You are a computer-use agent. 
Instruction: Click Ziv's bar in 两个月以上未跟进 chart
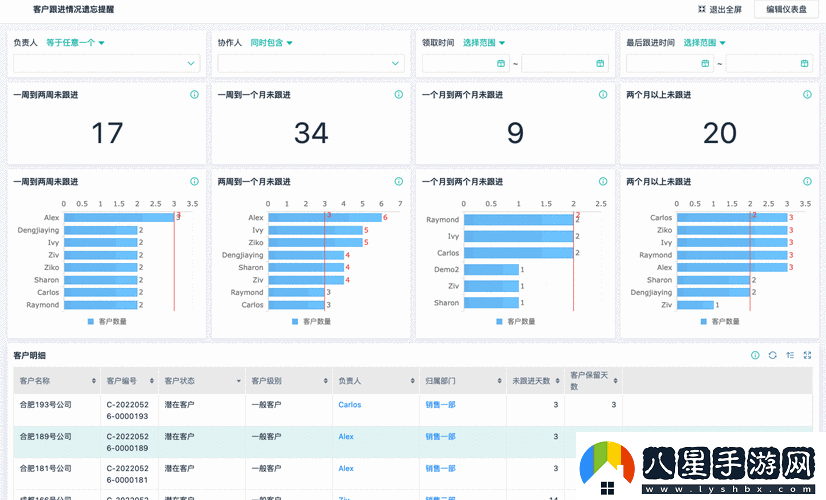(x=695, y=305)
